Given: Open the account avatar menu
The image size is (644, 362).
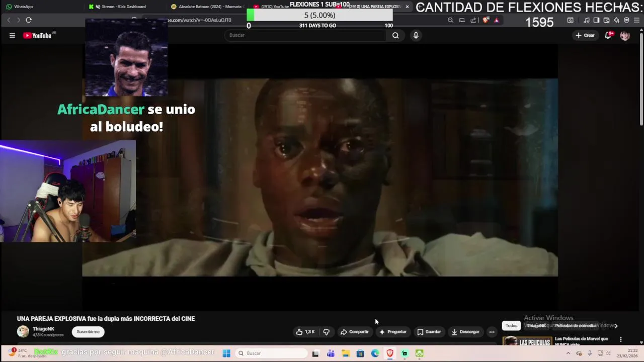Looking at the screenshot, I should point(625,35).
